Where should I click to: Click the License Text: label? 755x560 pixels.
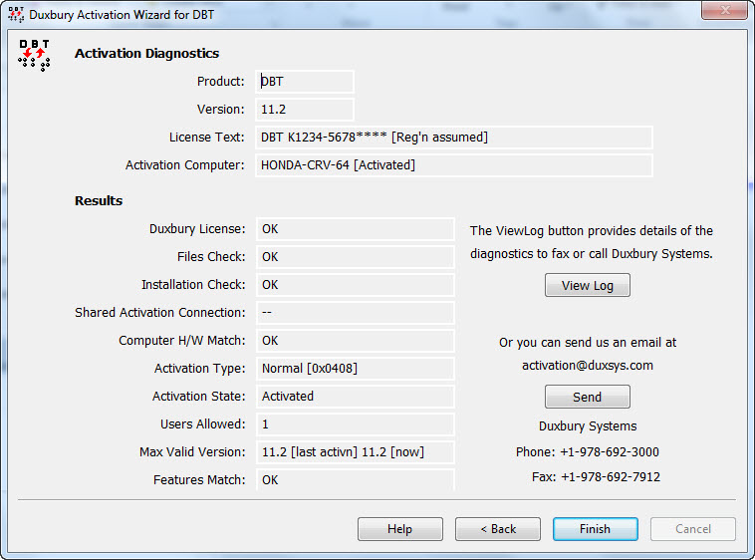(x=207, y=138)
